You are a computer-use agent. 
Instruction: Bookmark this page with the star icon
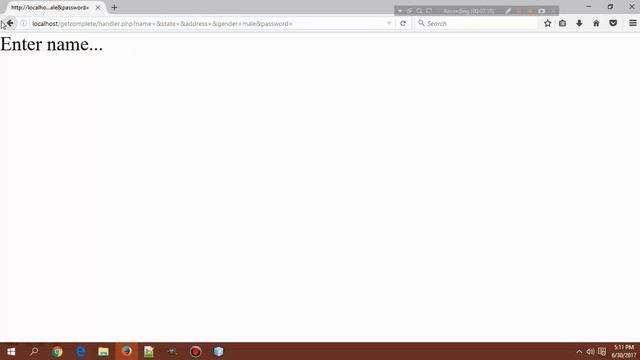tap(547, 23)
